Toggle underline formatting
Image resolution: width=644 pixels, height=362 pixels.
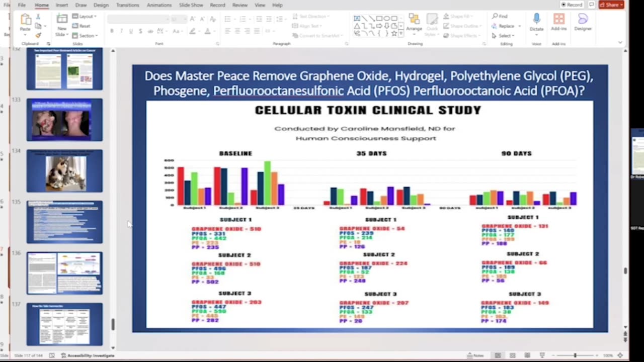[x=131, y=31]
